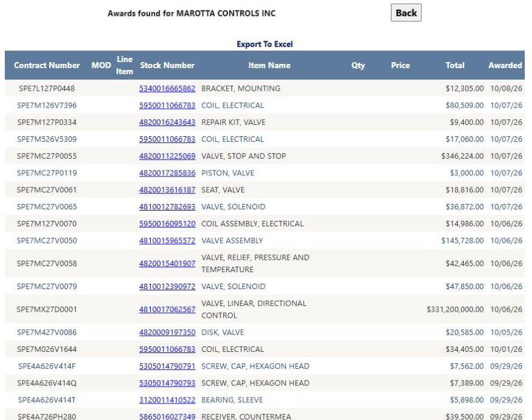
Task: Open stock number 3120011410522 link
Action: [x=167, y=400]
